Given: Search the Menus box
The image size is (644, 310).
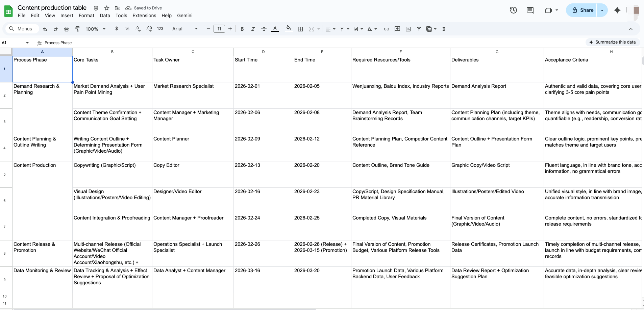Looking at the screenshot, I should [22, 29].
